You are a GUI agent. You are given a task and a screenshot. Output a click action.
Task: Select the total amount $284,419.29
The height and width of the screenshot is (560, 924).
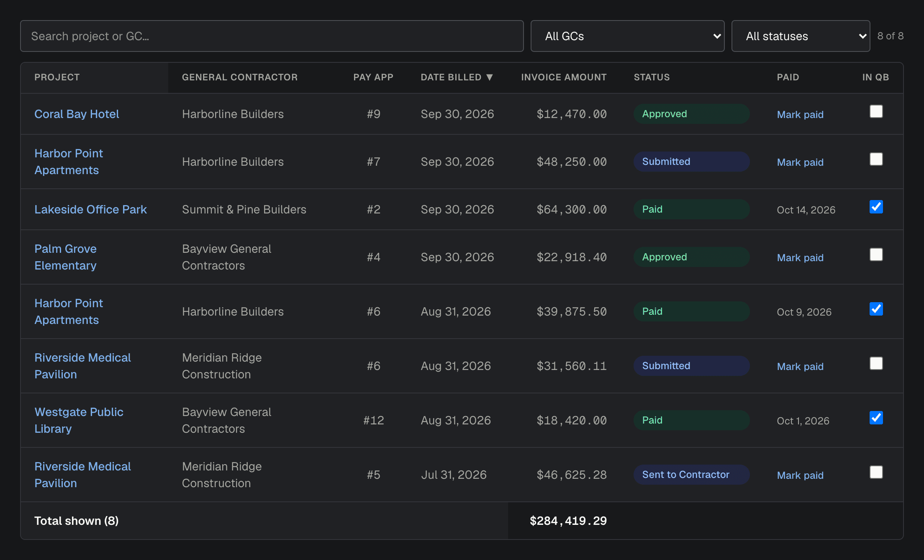pos(568,521)
